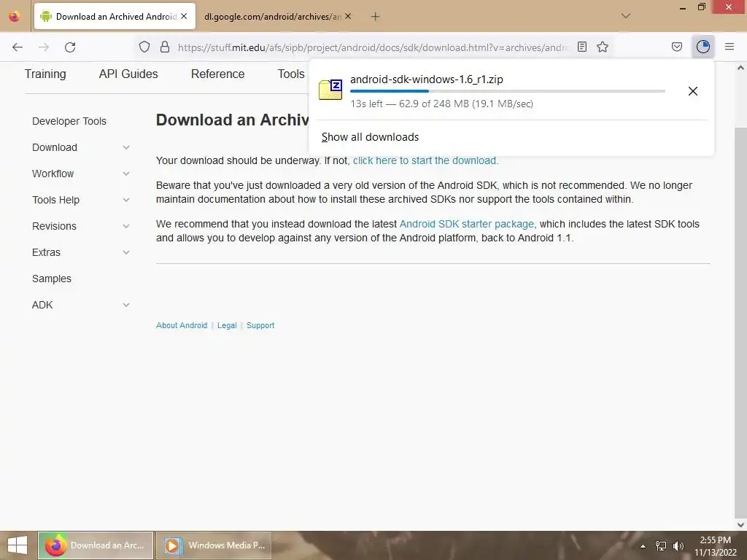Click the Firefox taskbar button

[96, 545]
